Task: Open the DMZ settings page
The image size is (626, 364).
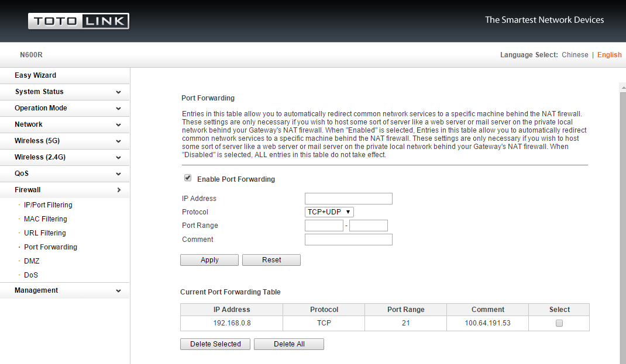Action: coord(32,261)
